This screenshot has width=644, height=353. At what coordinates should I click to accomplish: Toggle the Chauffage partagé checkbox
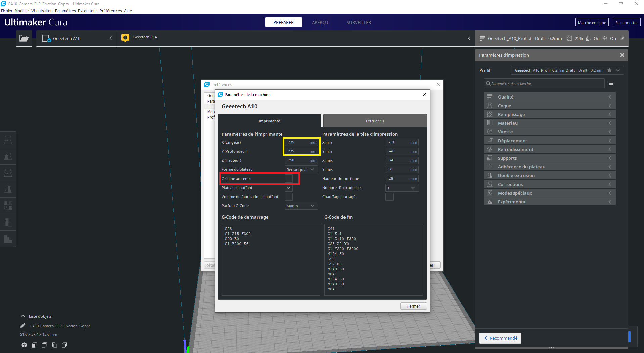(389, 197)
